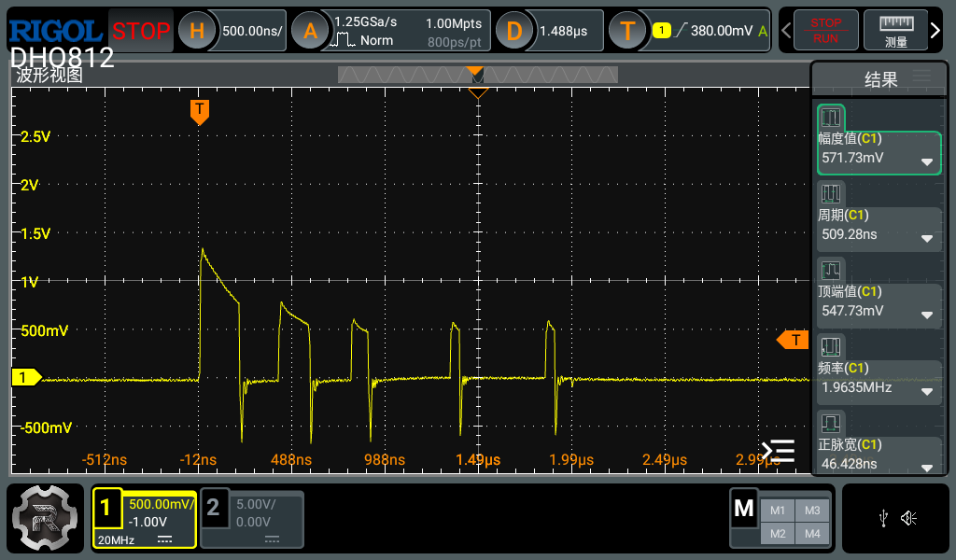Click the RIGOL logo

55,31
